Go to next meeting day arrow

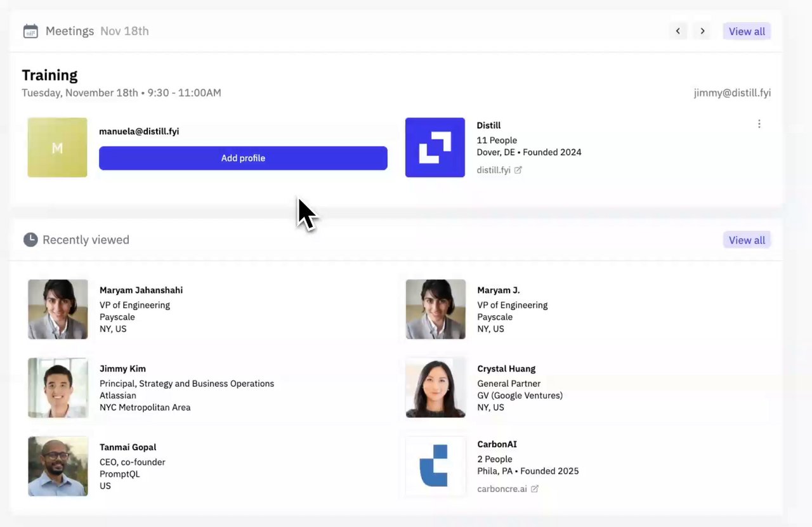pos(702,31)
